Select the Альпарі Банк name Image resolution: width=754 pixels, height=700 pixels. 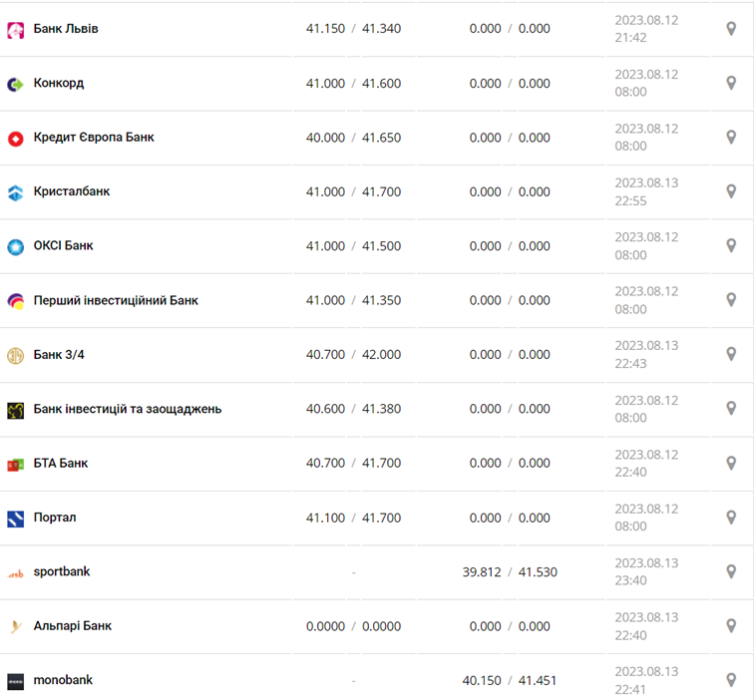73,626
